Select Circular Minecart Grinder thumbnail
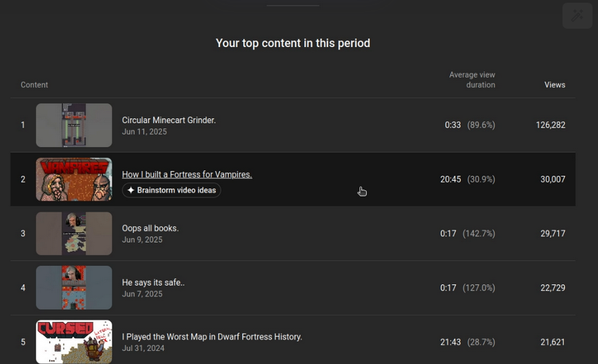Screen dimensions: 598x364 [74, 125]
